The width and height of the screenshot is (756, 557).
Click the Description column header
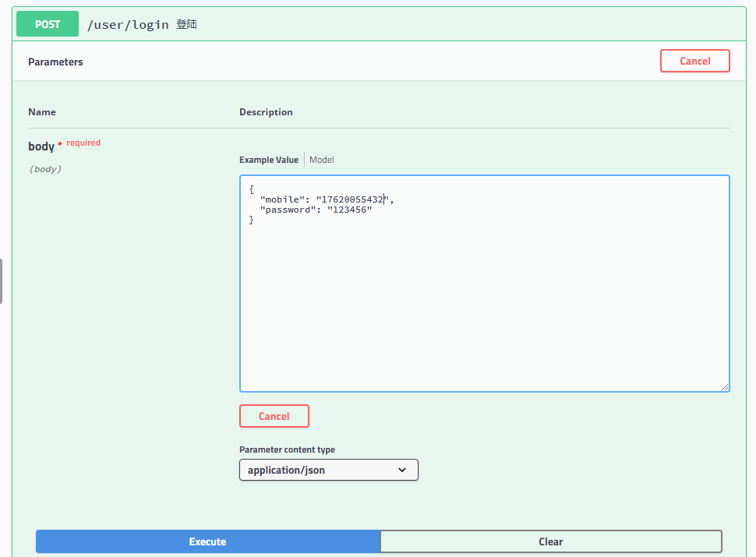click(x=266, y=112)
